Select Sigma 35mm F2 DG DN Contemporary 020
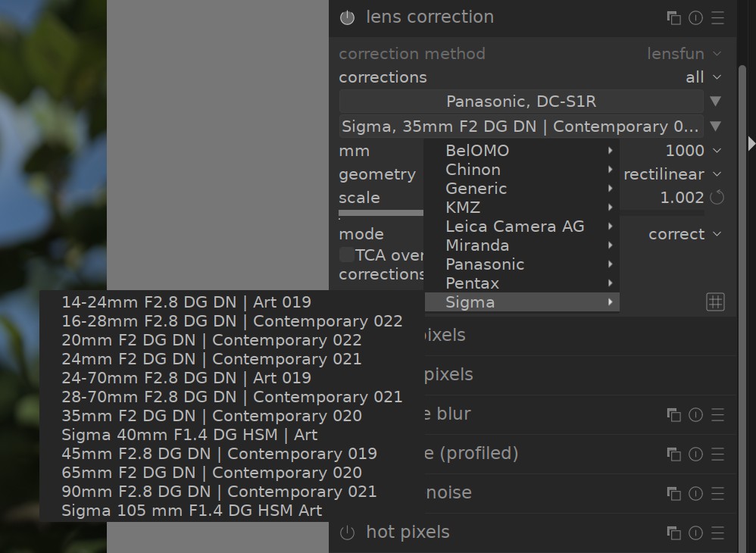 211,416
